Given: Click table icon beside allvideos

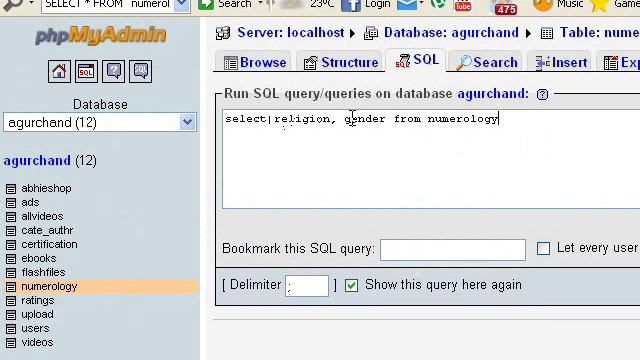Looking at the screenshot, I should coord(11,217).
